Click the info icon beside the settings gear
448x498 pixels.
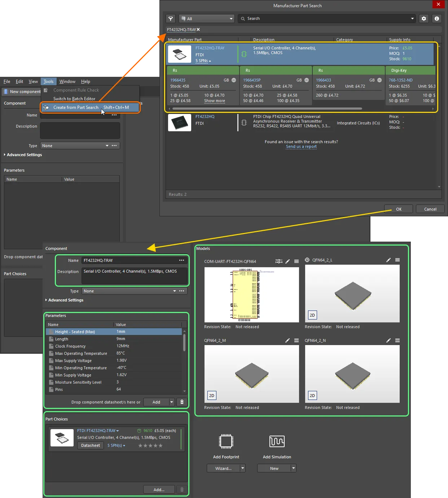click(x=437, y=19)
